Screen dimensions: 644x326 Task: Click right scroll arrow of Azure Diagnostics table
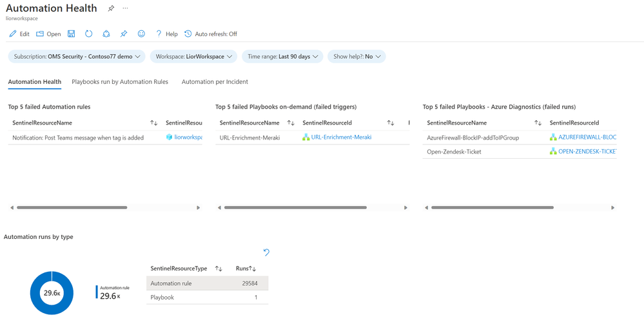(613, 208)
